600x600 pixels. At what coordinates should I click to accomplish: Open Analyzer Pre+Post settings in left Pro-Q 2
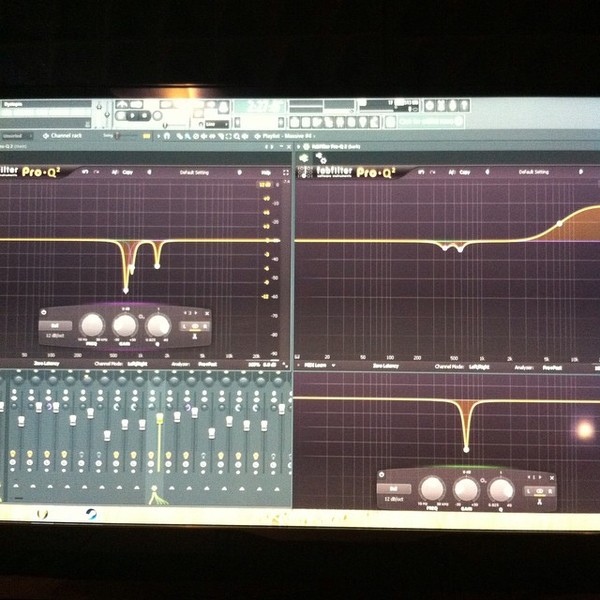[x=208, y=364]
